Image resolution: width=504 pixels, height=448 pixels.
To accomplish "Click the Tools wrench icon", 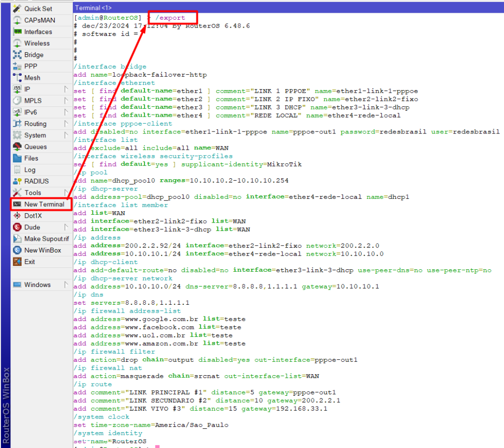I will click(x=17, y=192).
